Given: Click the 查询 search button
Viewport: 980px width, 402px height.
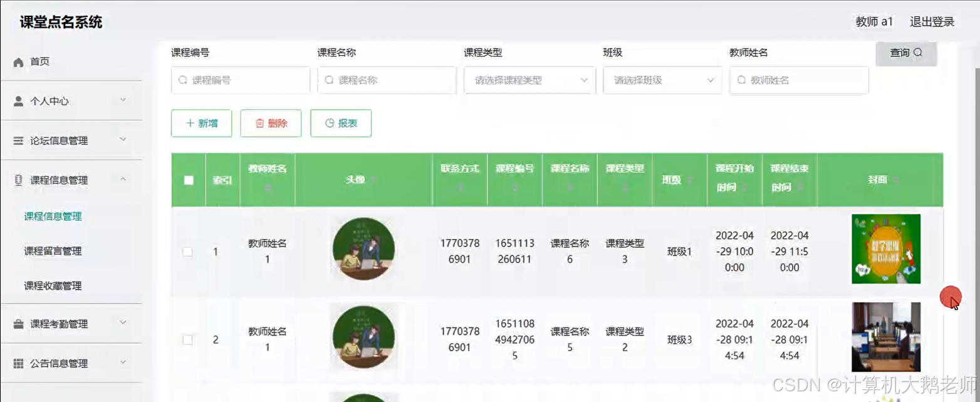Looking at the screenshot, I should pos(906,53).
